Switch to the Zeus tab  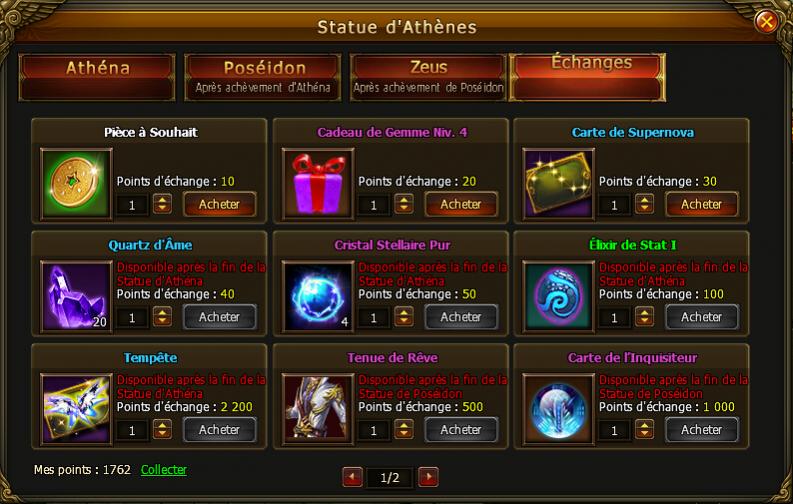[x=428, y=77]
